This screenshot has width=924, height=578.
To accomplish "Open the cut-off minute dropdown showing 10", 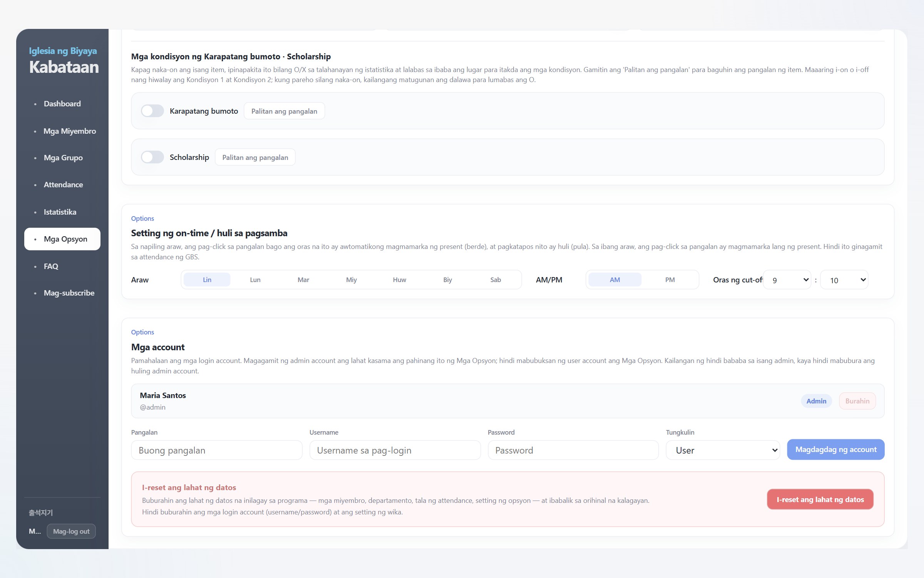I will 844,280.
